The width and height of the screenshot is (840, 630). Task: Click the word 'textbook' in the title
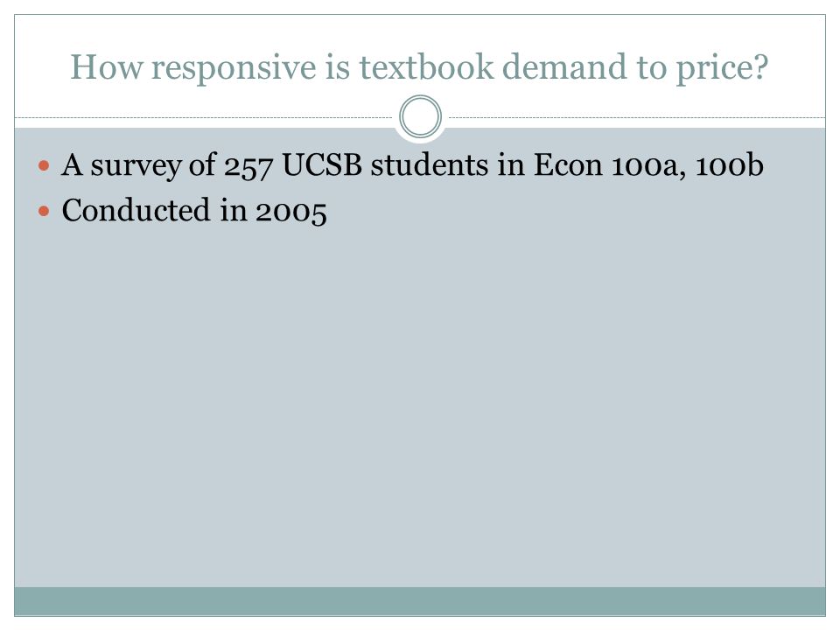tap(426, 66)
